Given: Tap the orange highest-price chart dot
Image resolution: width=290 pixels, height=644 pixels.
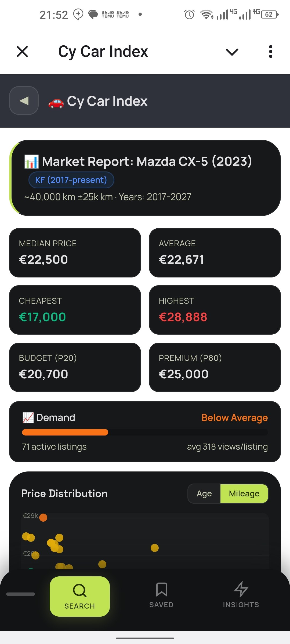Looking at the screenshot, I should 43,517.
